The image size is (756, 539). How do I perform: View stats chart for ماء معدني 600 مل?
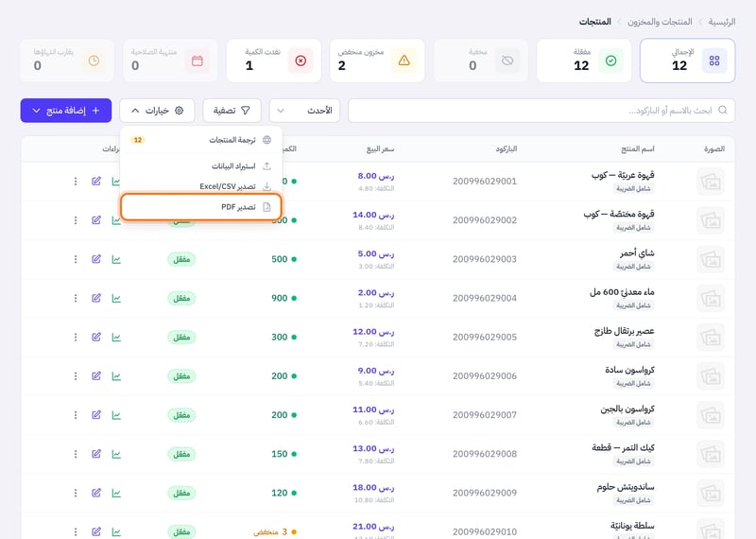point(116,298)
